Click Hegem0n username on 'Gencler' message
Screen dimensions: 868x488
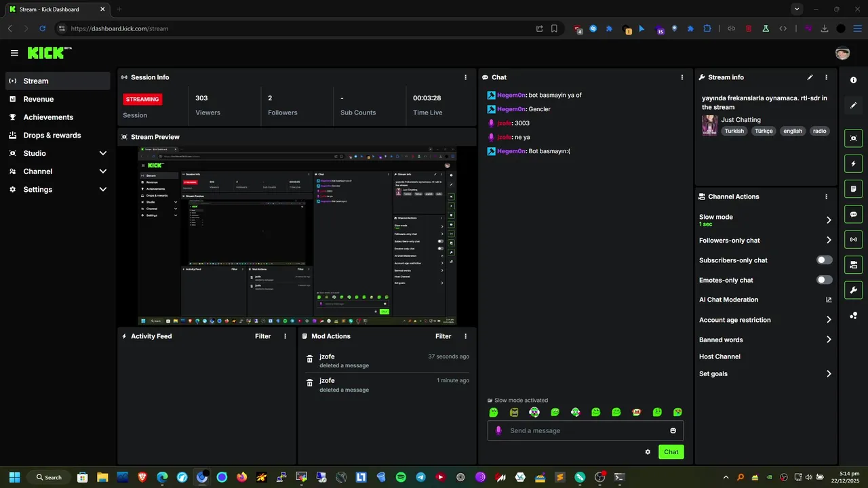tap(511, 109)
